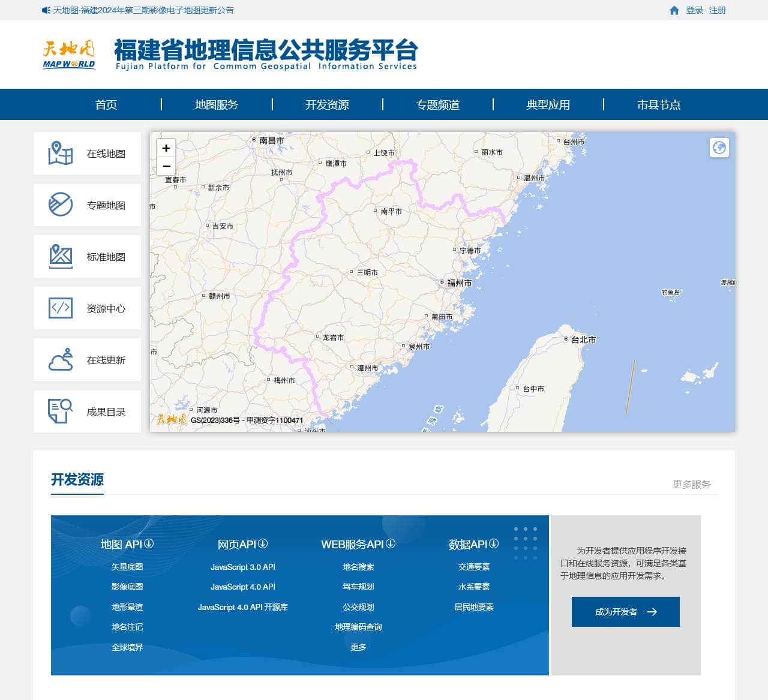Click the 福州市 marker on the map
The width and height of the screenshot is (768, 700).
442,282
